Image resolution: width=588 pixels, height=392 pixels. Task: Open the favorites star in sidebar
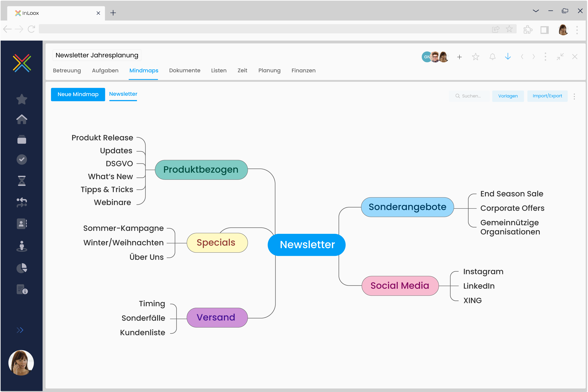(22, 99)
